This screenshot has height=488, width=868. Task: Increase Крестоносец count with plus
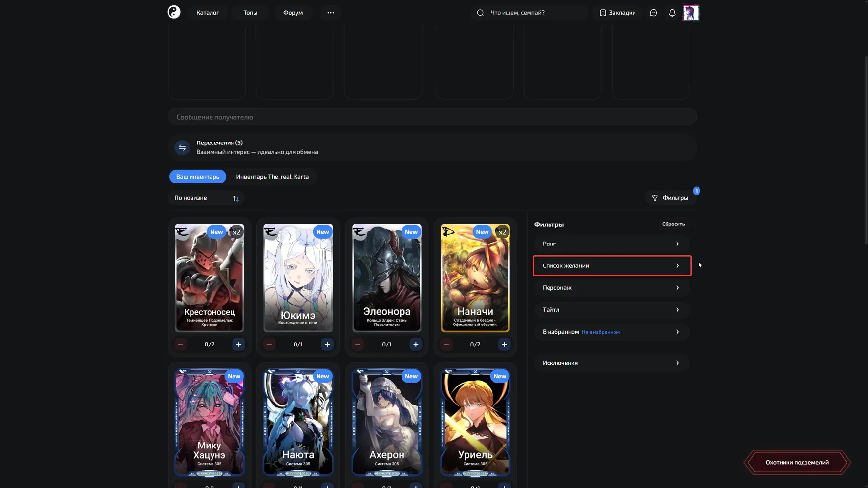click(238, 345)
